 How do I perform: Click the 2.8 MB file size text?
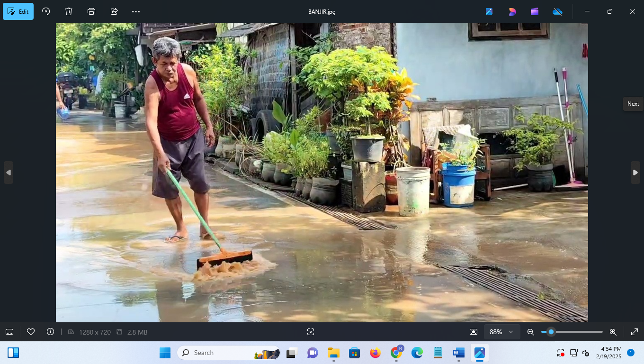coord(137,332)
